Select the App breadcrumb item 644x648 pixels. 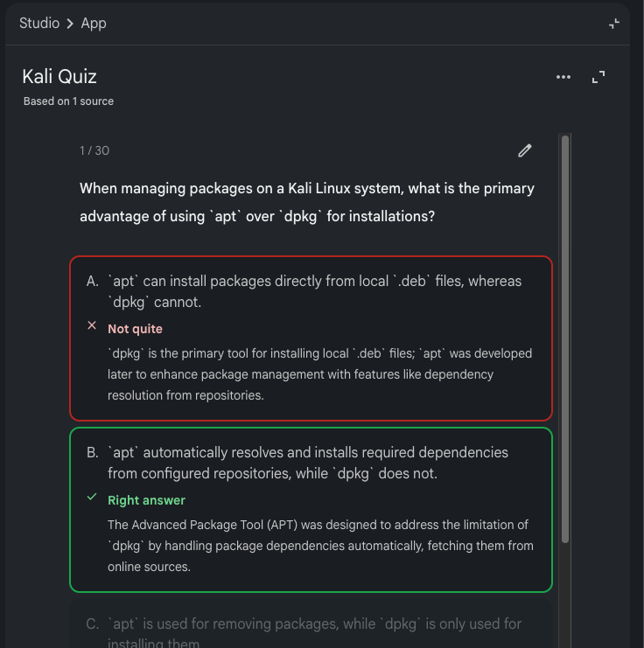tap(94, 24)
